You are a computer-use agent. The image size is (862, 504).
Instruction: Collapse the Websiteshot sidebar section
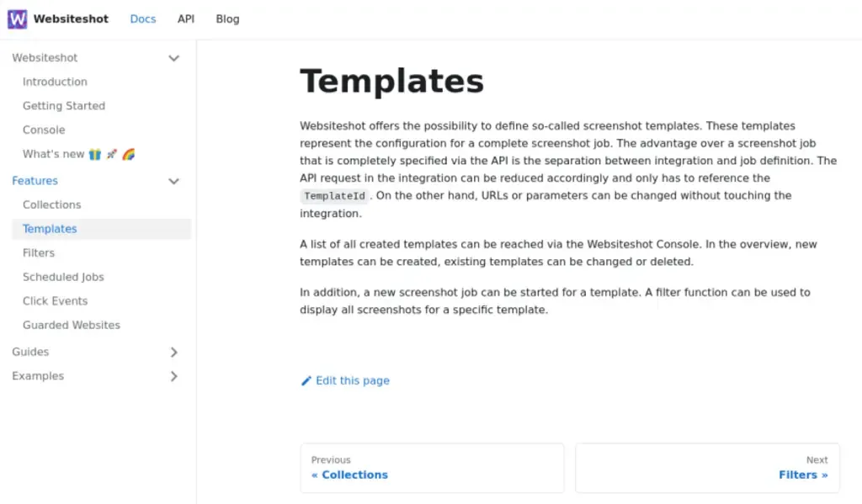coord(174,58)
